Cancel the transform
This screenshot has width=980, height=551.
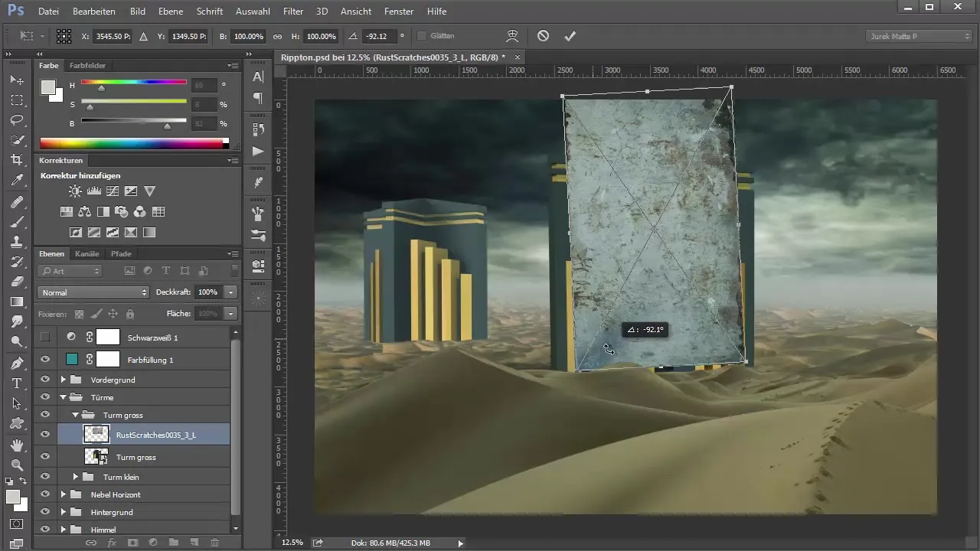543,36
